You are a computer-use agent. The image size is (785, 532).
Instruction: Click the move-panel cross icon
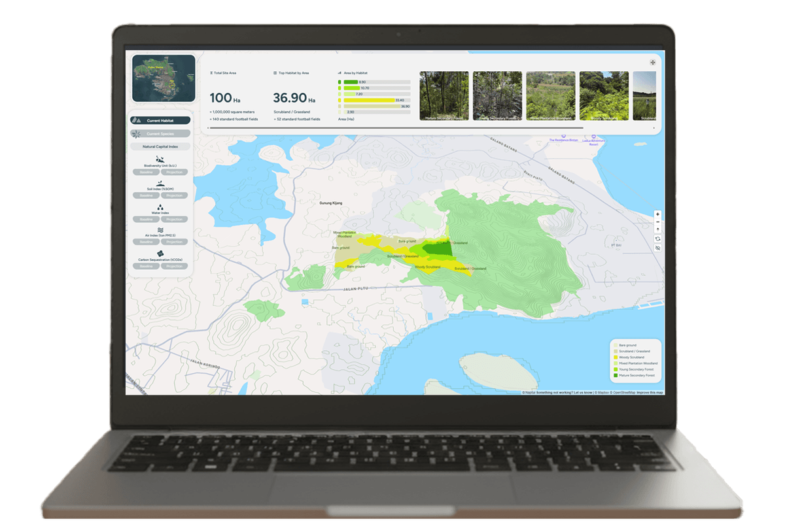(652, 63)
